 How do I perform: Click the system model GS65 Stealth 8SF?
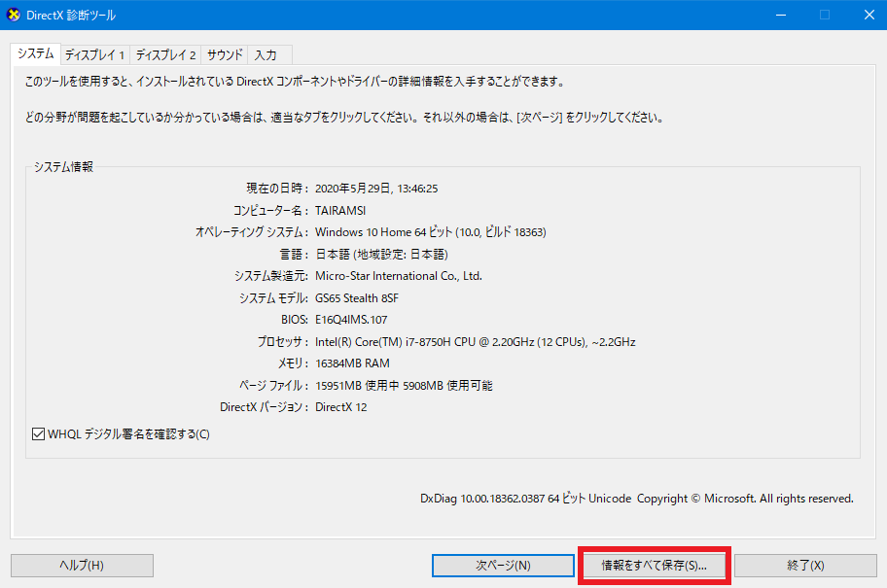[357, 298]
